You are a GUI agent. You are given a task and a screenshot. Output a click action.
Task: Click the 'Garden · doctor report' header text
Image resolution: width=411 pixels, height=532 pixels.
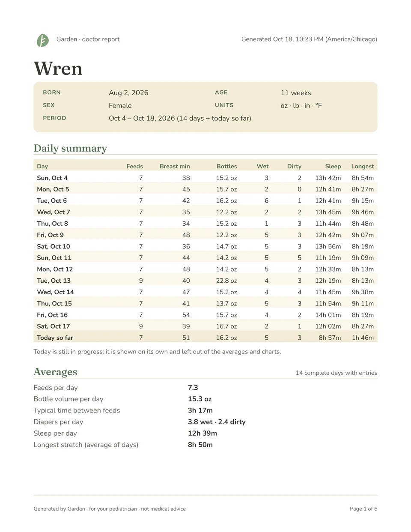(88, 39)
